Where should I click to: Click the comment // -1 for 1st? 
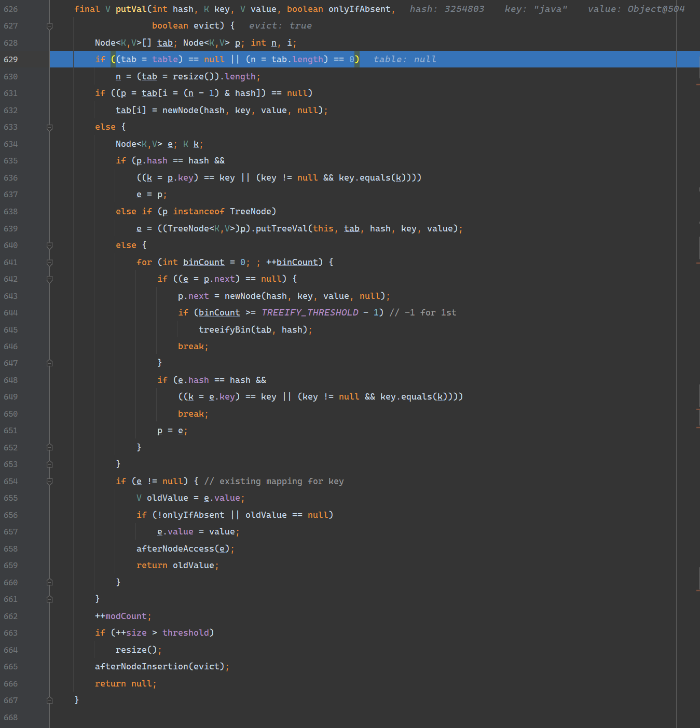pos(423,313)
